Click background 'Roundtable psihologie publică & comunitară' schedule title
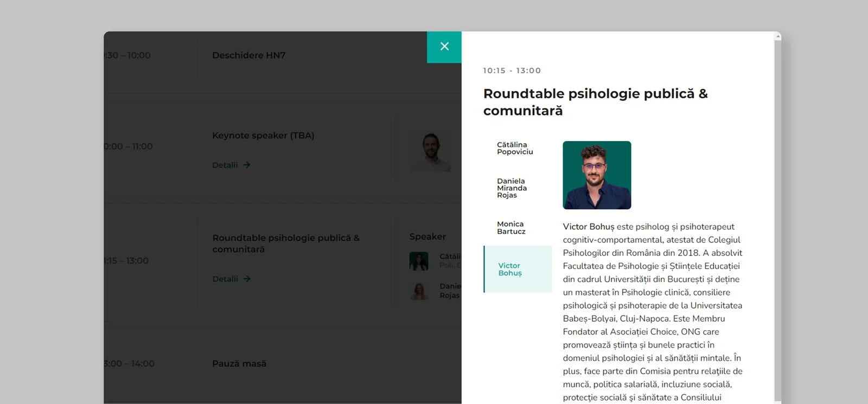 [x=286, y=243]
